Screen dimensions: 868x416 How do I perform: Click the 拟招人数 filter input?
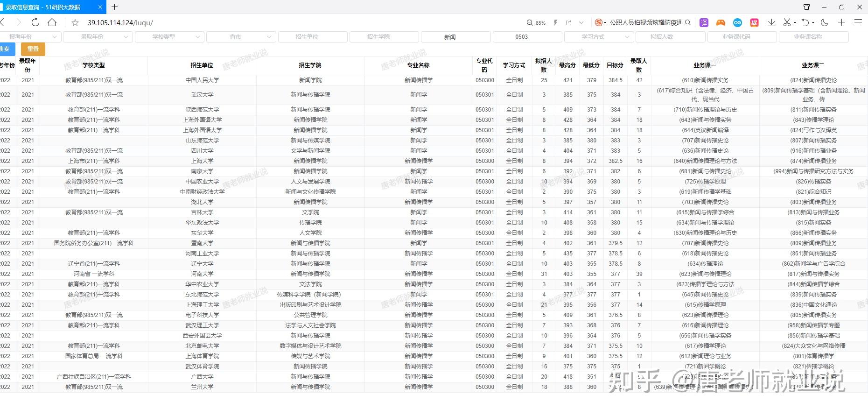pyautogui.click(x=671, y=36)
